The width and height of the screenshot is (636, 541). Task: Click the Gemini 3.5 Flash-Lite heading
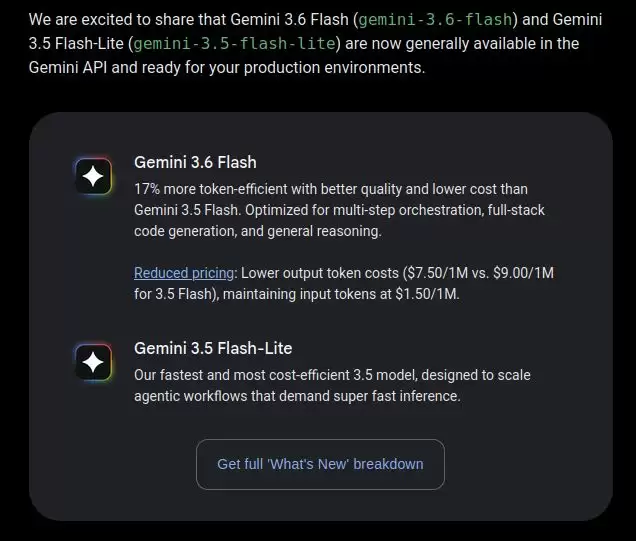pos(213,348)
